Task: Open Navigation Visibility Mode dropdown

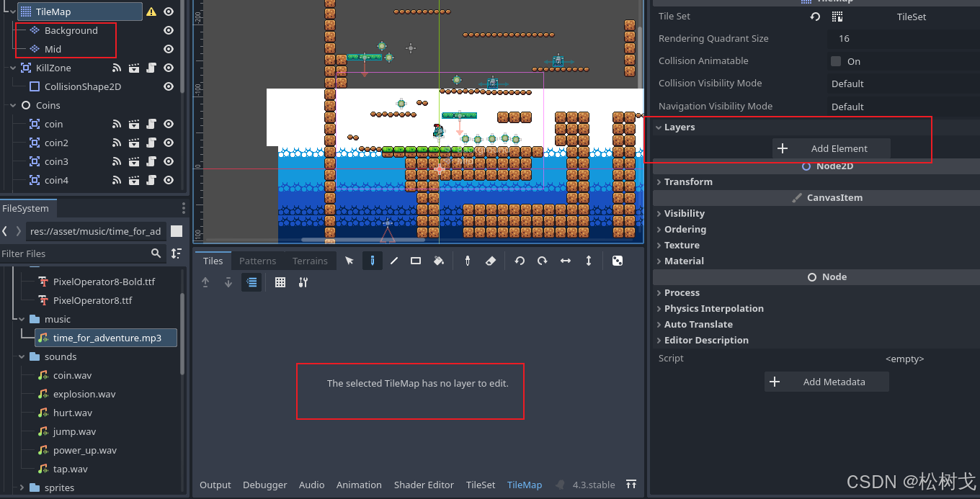Action: pyautogui.click(x=903, y=107)
